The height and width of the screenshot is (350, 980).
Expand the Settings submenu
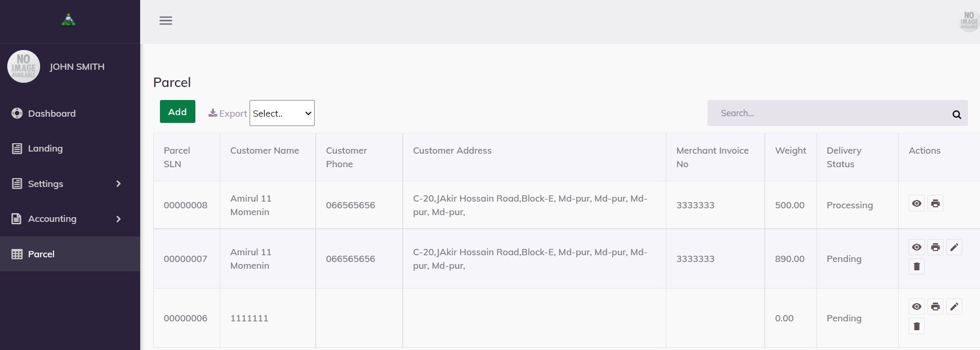pos(70,184)
